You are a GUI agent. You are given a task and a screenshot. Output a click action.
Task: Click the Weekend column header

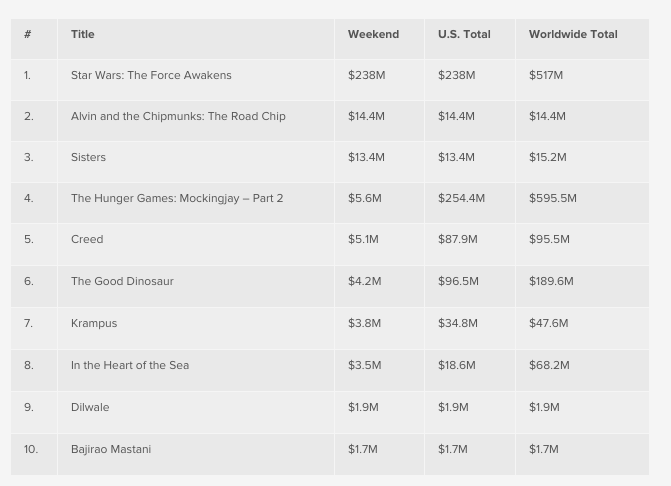pos(373,34)
